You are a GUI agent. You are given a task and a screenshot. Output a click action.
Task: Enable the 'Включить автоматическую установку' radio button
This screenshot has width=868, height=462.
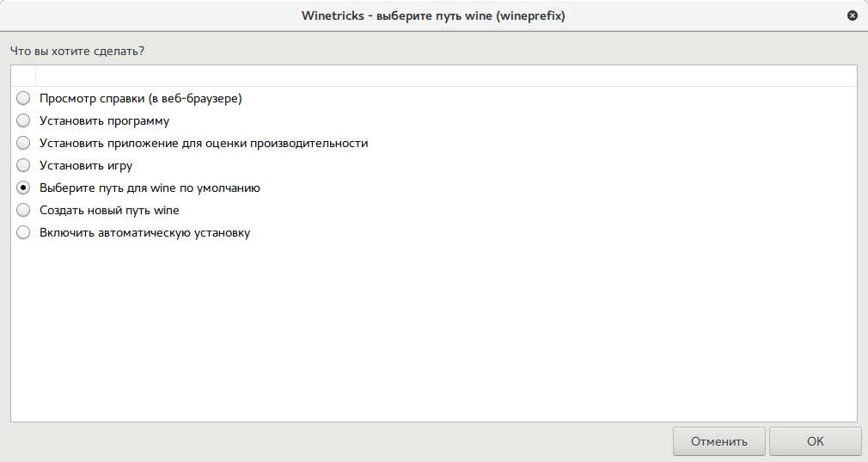[x=23, y=232]
